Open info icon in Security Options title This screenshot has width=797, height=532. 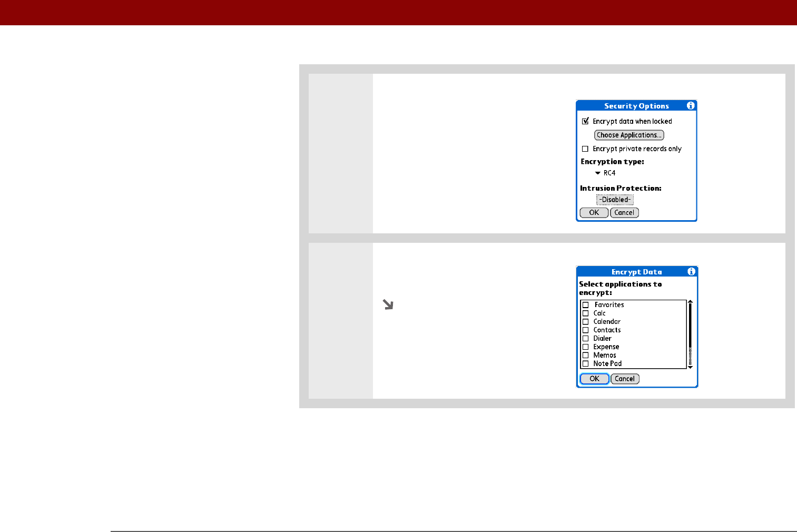click(691, 106)
